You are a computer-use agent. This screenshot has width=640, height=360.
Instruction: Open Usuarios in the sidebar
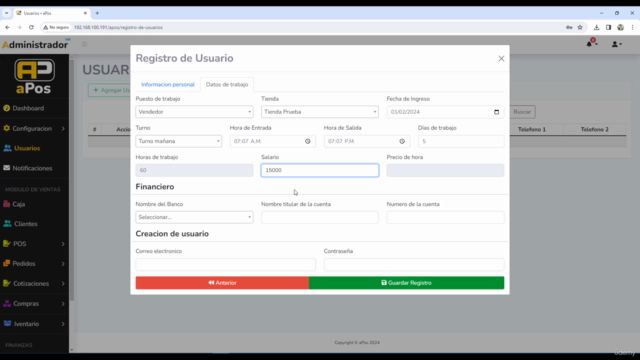tap(27, 148)
